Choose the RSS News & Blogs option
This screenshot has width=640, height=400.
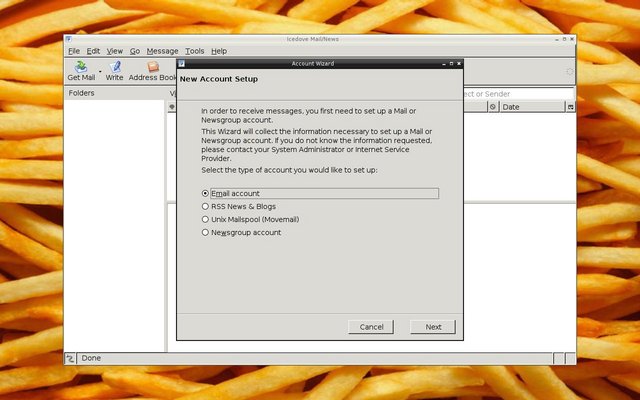(x=206, y=206)
